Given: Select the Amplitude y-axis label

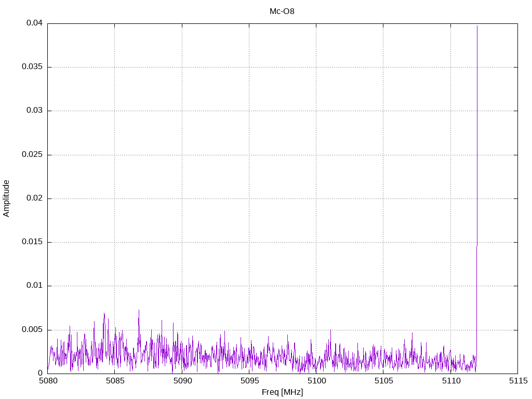Looking at the screenshot, I should pyautogui.click(x=7, y=198).
